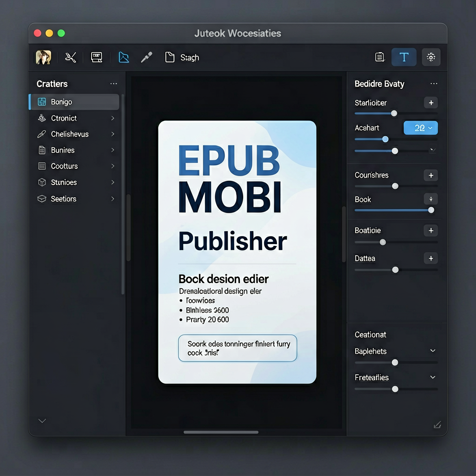The height and width of the screenshot is (476, 476).
Task: Click the blue Acshart slider handle
Action: [385, 139]
